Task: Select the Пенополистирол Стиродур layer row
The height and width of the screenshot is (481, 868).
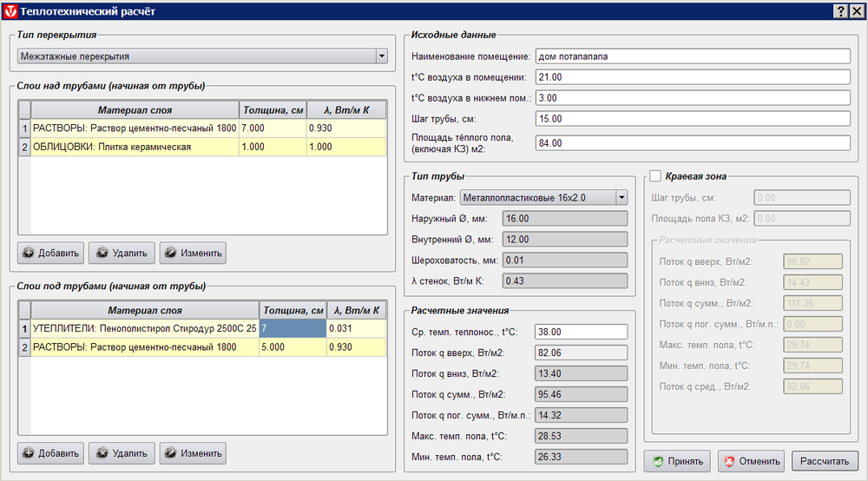Action: 144,329
